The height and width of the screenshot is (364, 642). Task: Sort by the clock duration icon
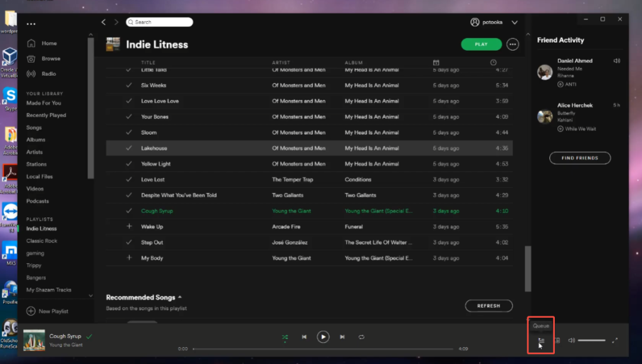(493, 63)
